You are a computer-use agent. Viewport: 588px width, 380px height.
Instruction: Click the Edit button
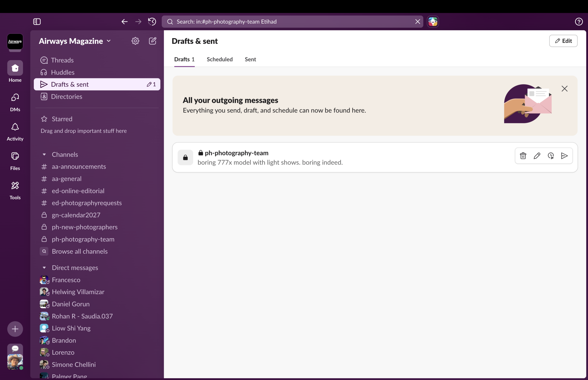pyautogui.click(x=563, y=41)
